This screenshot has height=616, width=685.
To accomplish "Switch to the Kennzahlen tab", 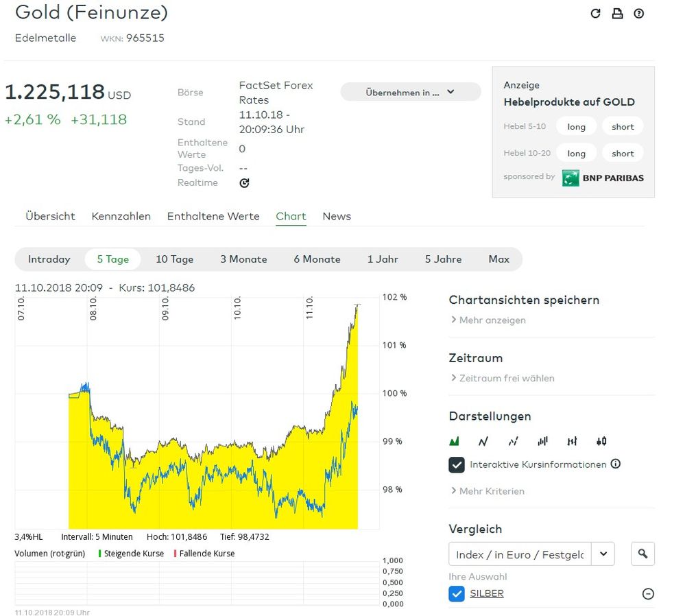I will click(121, 216).
